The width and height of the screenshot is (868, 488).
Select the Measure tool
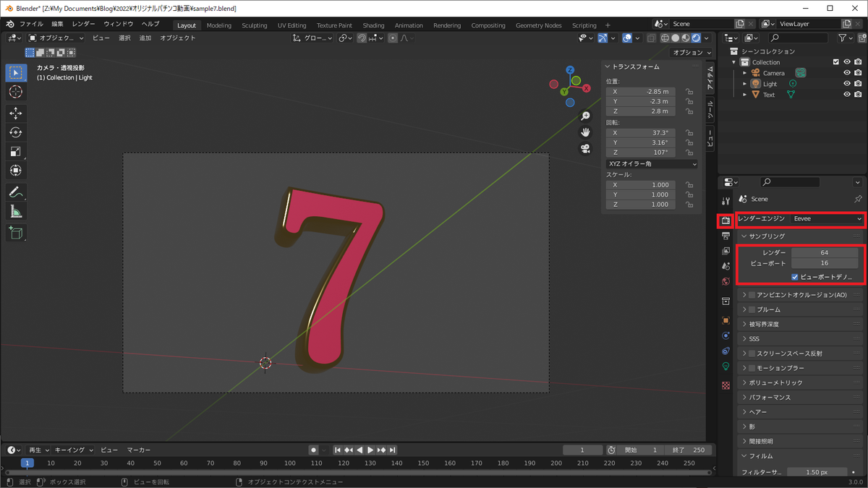coord(16,211)
